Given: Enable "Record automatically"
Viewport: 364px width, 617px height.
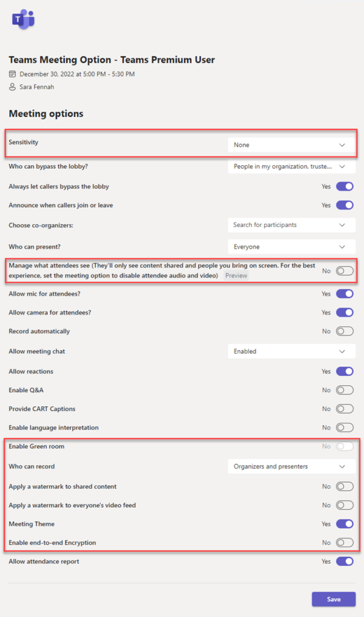Looking at the screenshot, I should point(345,331).
